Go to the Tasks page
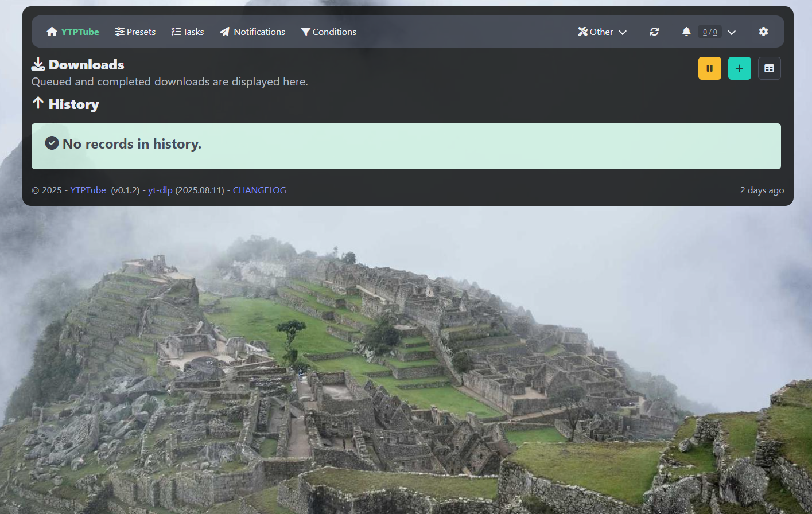The image size is (812, 514). (188, 32)
